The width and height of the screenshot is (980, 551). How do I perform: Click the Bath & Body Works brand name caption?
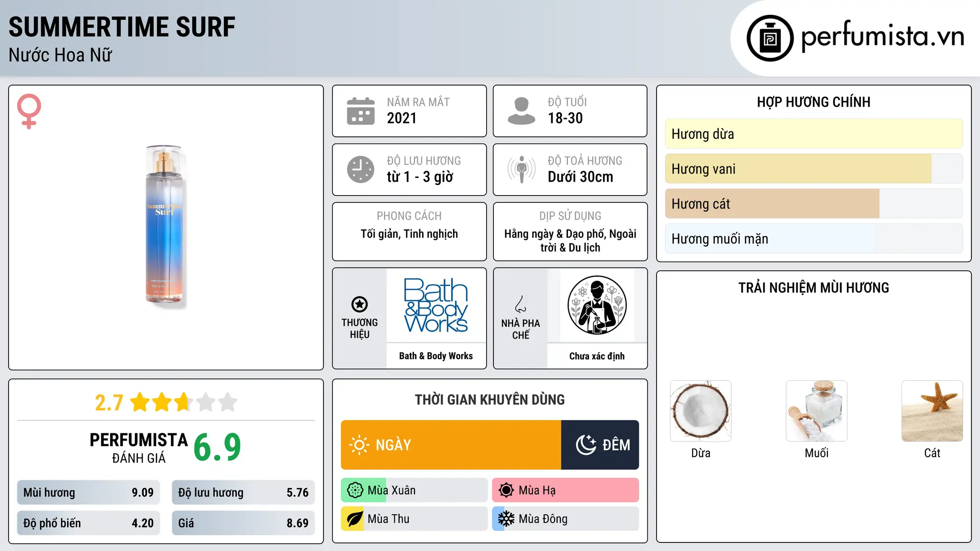436,356
